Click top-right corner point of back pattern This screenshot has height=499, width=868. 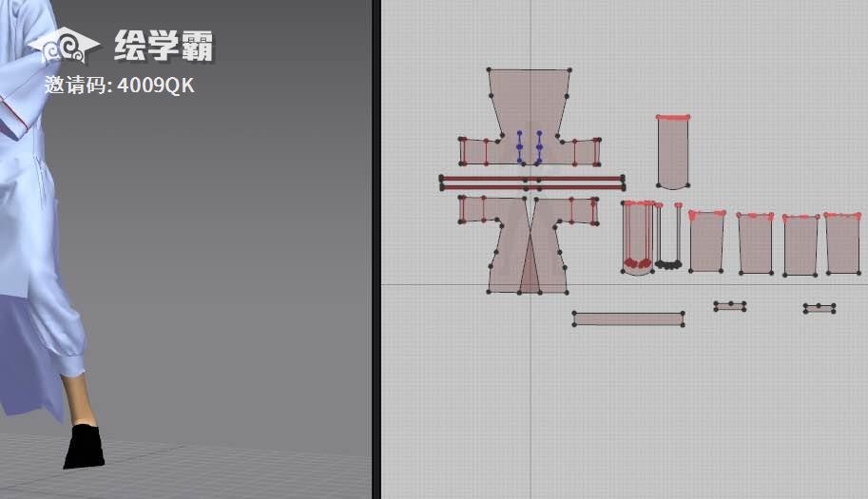(x=569, y=70)
